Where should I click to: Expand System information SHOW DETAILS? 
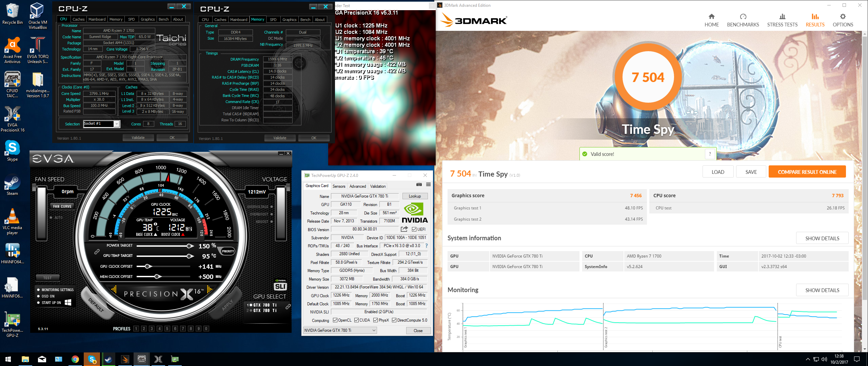[822, 238]
